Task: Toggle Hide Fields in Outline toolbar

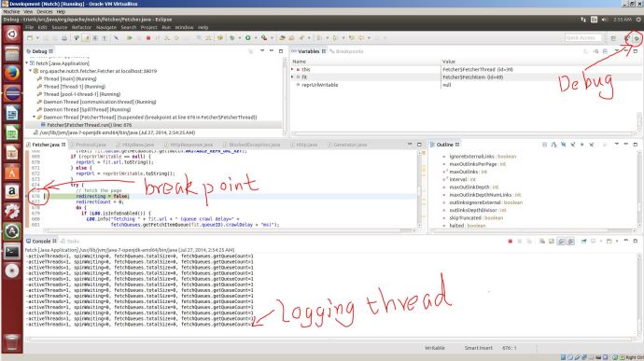Action: (564, 145)
